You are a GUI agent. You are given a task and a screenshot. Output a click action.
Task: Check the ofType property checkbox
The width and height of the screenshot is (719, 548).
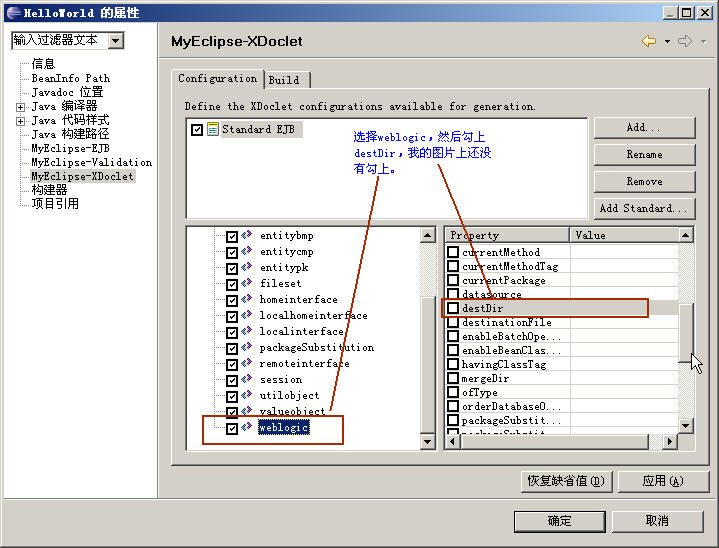tap(453, 392)
